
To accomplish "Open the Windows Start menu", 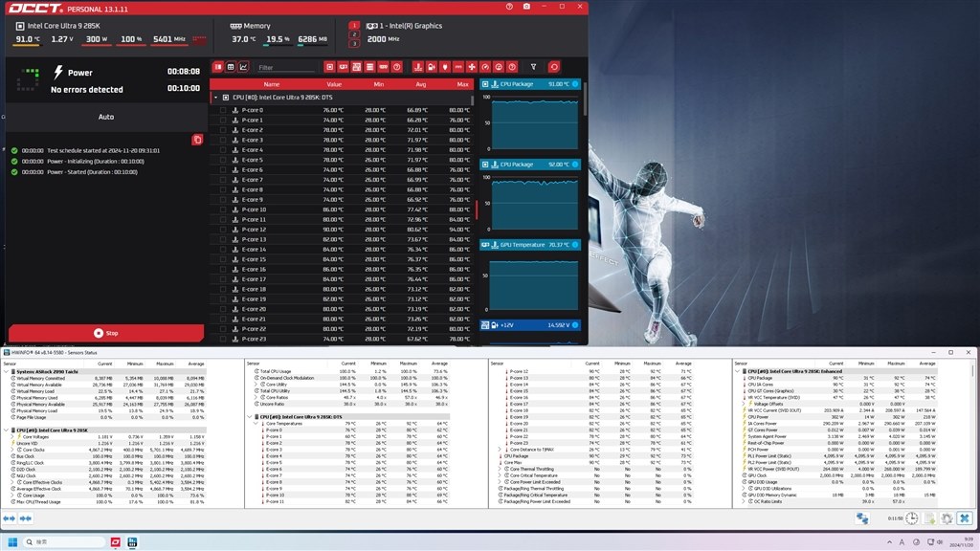I will tap(11, 541).
